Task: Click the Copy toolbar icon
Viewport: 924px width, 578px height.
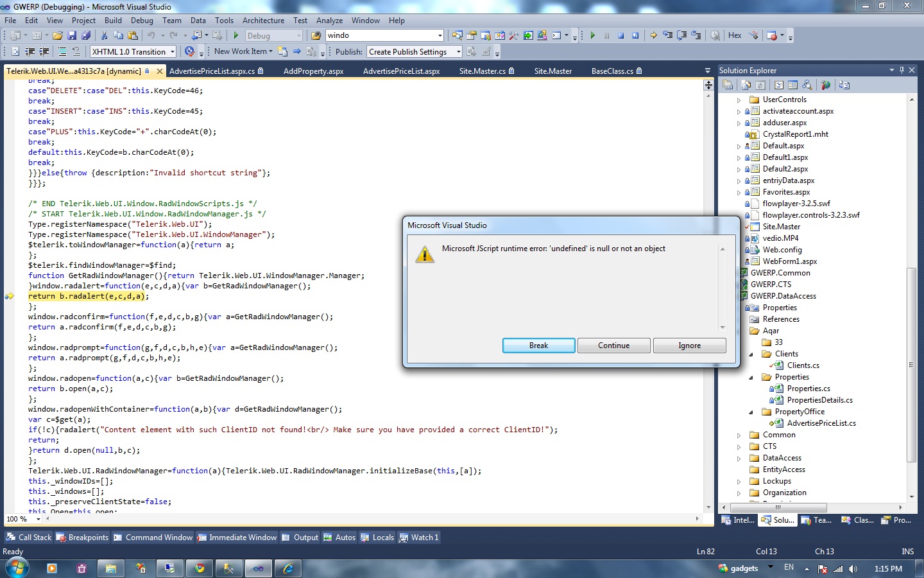Action: (118, 36)
